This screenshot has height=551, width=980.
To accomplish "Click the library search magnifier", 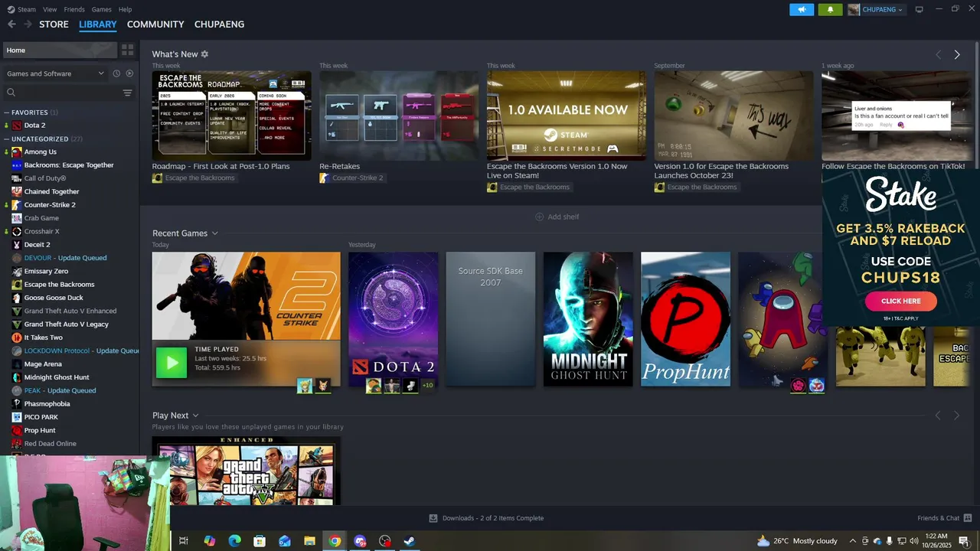I will coord(11,93).
